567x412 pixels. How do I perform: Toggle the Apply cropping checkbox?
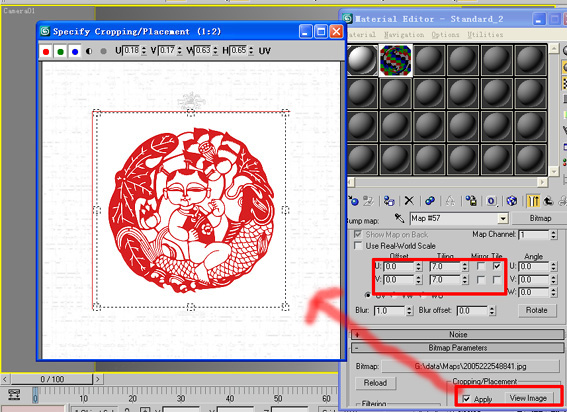pos(466,399)
